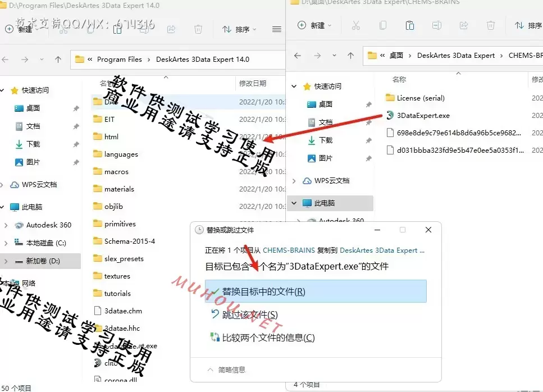Expand Autodesk 360 in left sidebar

[x=6, y=225]
